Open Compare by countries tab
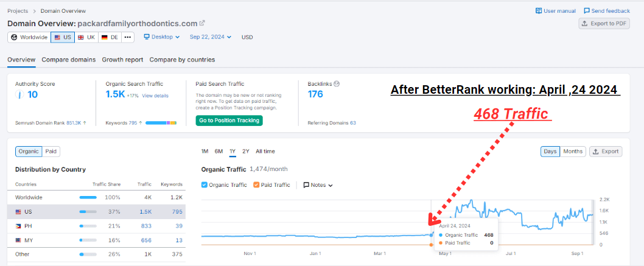 182,60
